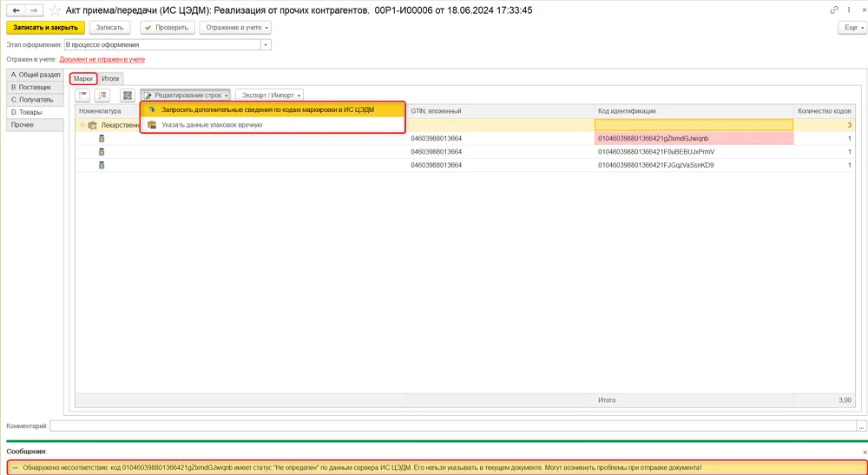
Task: Open the Еще menu dropdown
Action: tap(852, 27)
